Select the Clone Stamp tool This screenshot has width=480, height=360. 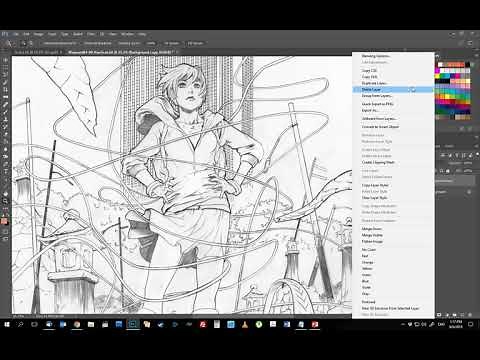point(5,119)
